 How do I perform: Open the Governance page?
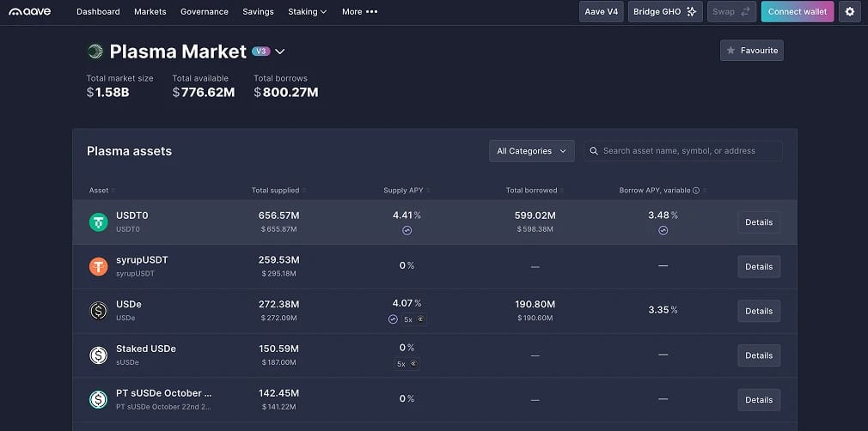click(x=205, y=12)
